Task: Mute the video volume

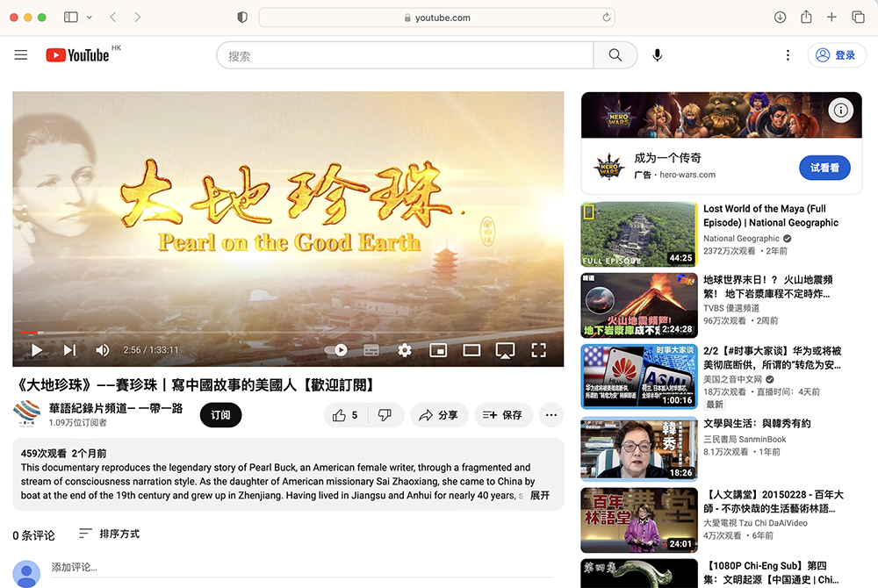Action: point(102,350)
